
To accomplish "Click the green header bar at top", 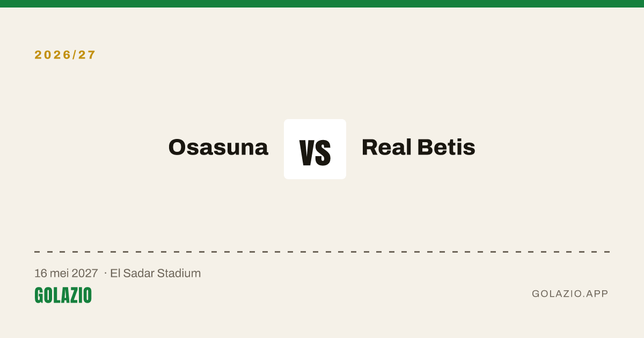I will [322, 4].
